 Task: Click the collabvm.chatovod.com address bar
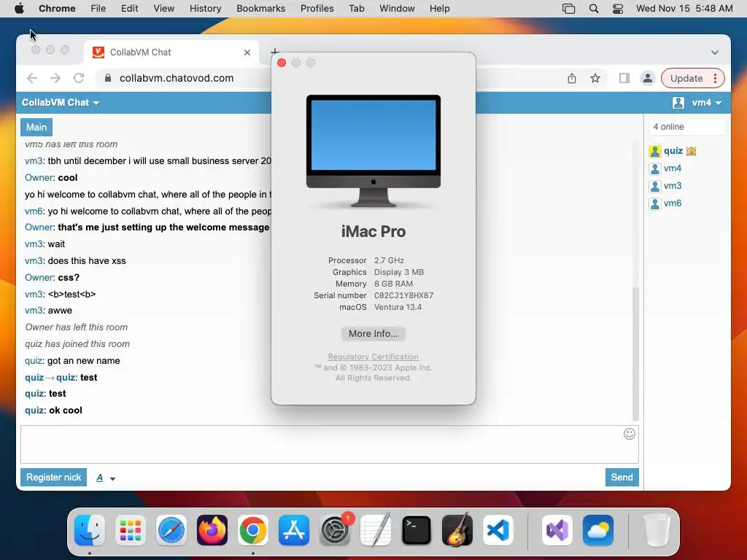[177, 78]
